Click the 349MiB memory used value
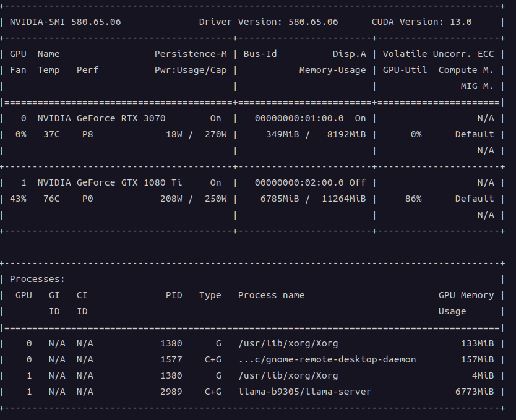 (282, 134)
